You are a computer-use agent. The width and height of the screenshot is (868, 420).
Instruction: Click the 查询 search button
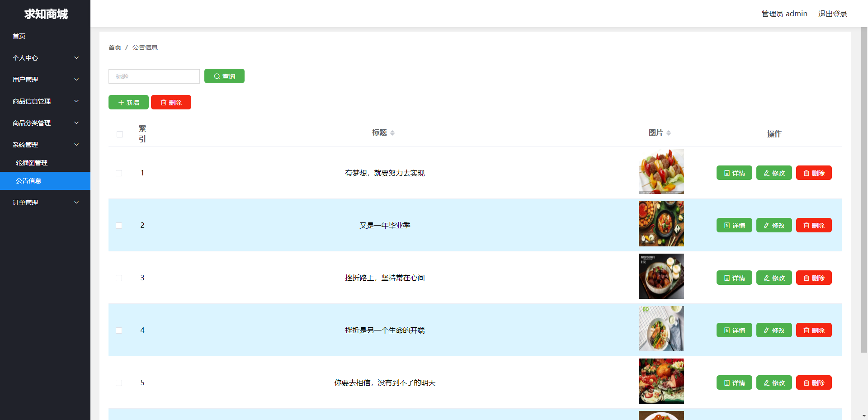(224, 76)
